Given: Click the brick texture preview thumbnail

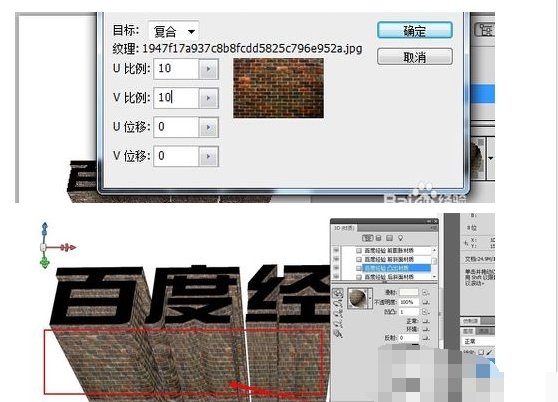Looking at the screenshot, I should (278, 88).
